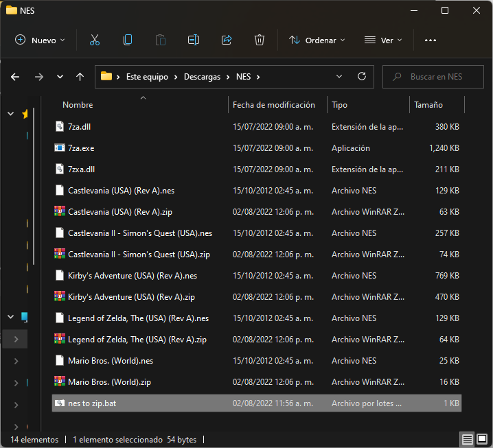493x448 pixels.
Task: Click the 14 elementos status text
Action: pyautogui.click(x=34, y=439)
